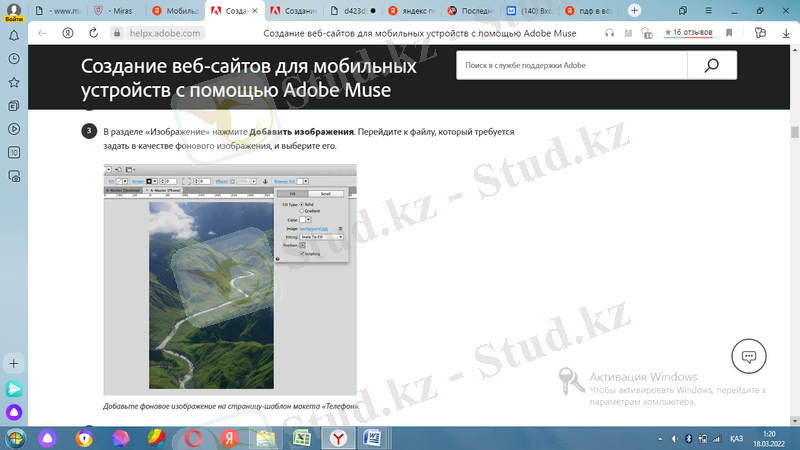800x450 pixels.
Task: Open downloads arrow icon in the toolbar
Action: 785,32
